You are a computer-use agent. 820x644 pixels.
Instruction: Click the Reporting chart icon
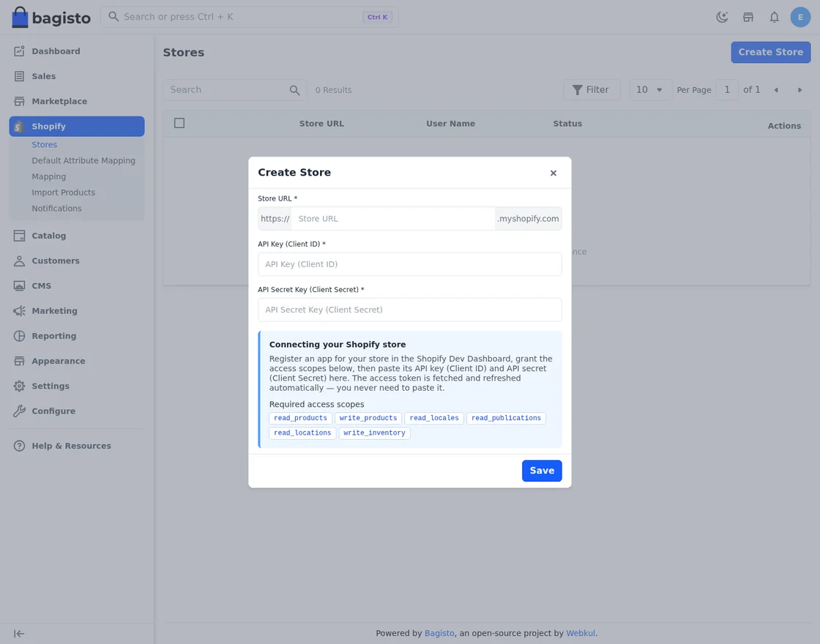[19, 336]
